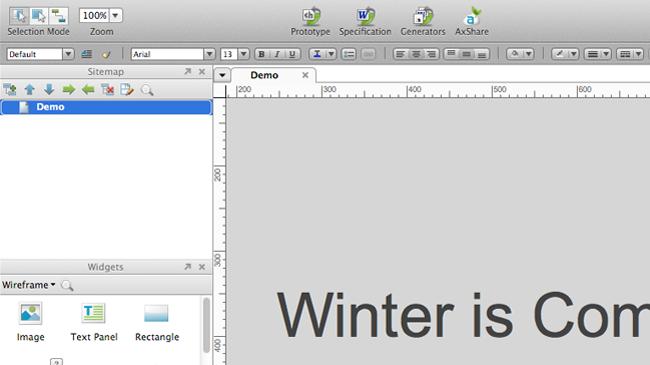Open the font color picker arrow
650x365 pixels.
pyautogui.click(x=331, y=54)
